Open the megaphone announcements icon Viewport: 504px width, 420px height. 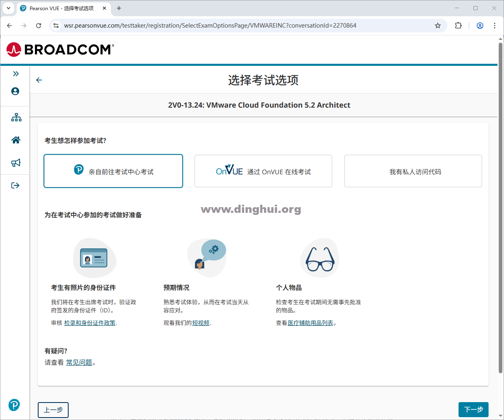coord(16,163)
